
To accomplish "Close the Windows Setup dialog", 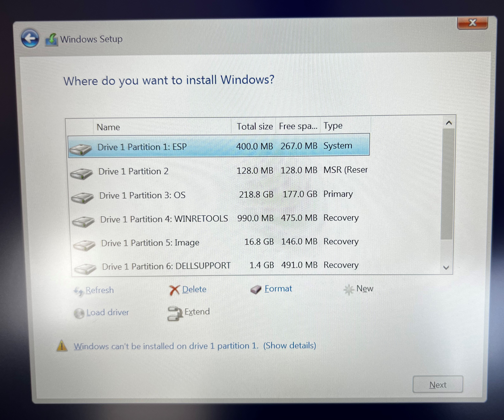I will coord(472,23).
